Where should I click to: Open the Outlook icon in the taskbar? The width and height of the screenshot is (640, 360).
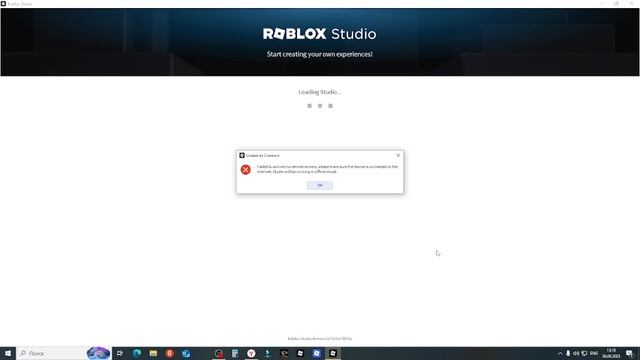point(186,353)
